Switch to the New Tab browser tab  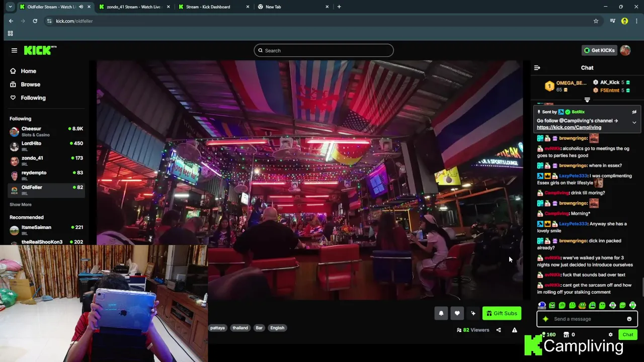(x=293, y=7)
